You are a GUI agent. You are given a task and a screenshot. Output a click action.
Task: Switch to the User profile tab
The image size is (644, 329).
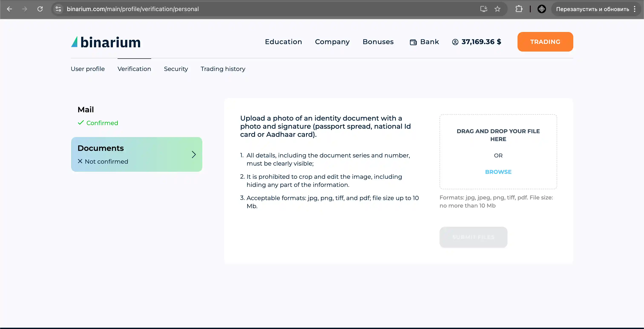pyautogui.click(x=88, y=69)
